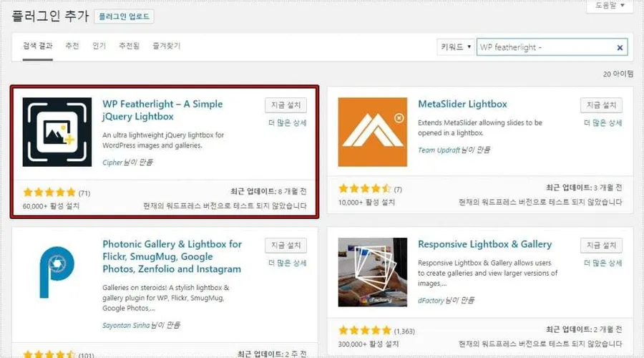644x358 pixels.
Task: Switch to the 추천됨 tab
Action: (x=129, y=46)
